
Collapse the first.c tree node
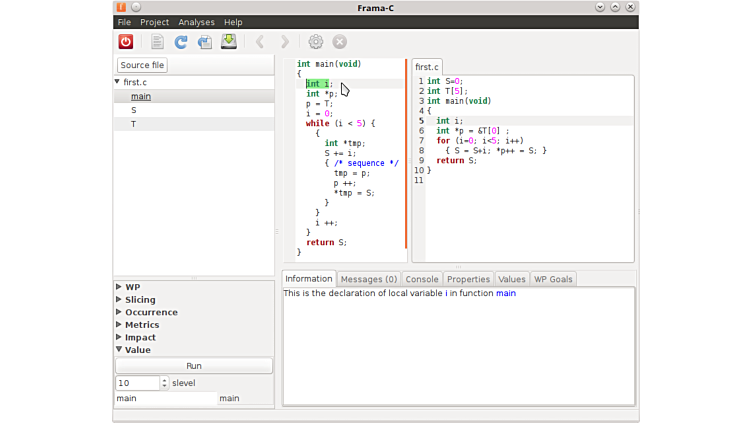(118, 82)
